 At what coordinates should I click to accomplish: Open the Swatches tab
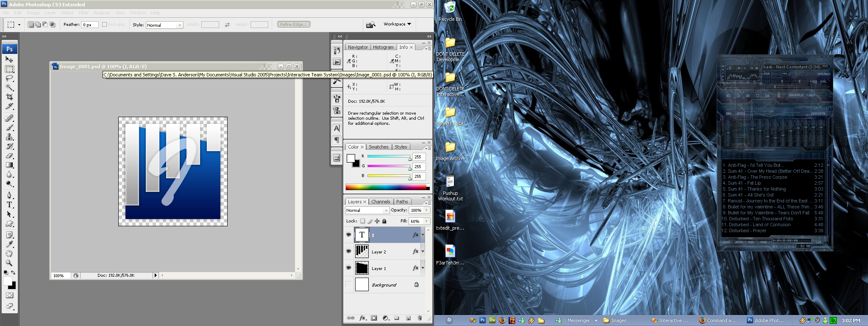pos(378,147)
